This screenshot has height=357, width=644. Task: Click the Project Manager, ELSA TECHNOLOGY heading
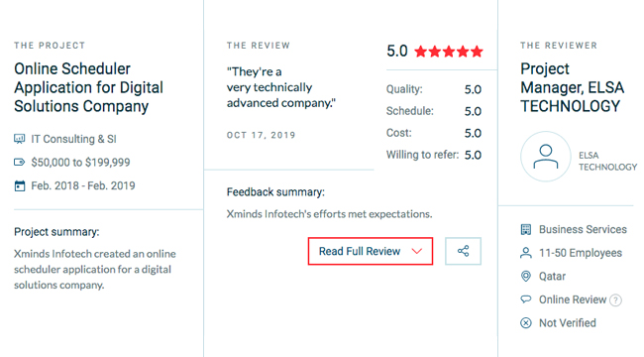[572, 87]
